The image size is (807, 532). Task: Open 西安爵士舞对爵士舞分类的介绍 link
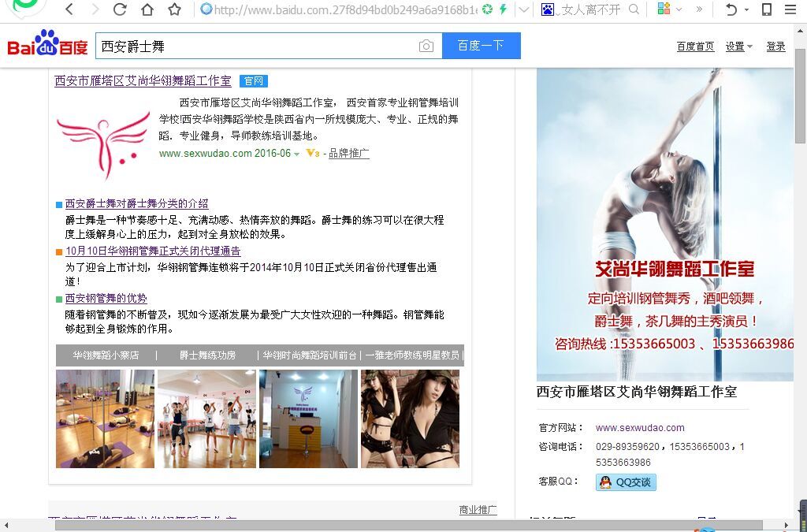[x=137, y=204]
